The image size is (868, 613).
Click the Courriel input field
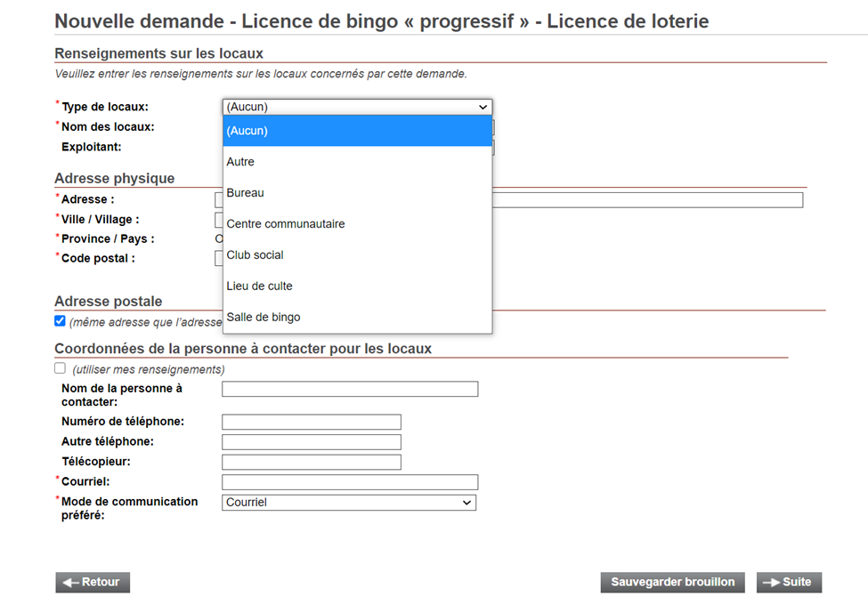(x=350, y=482)
